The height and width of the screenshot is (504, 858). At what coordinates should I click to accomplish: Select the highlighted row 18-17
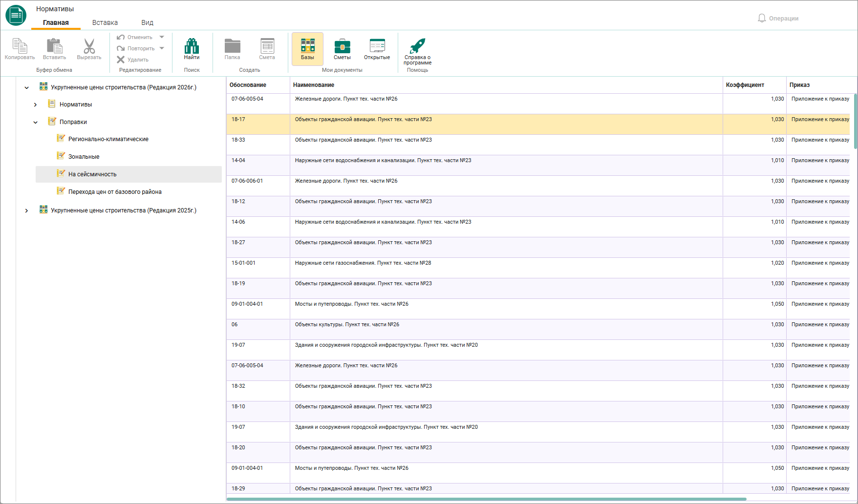538,124
